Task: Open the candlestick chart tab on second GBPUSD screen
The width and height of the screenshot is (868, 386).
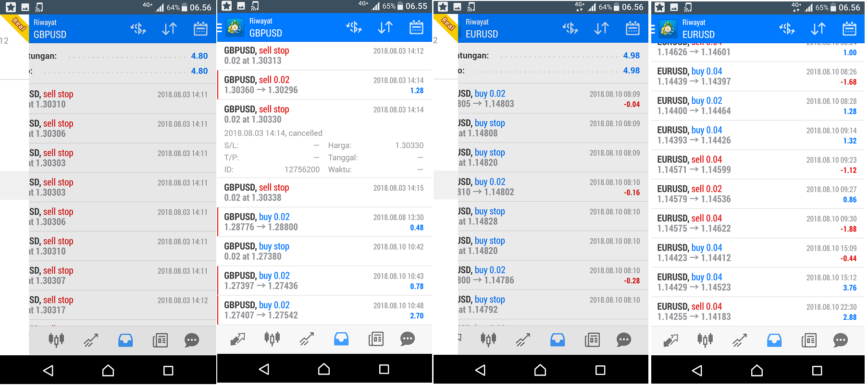Action: pos(272,339)
